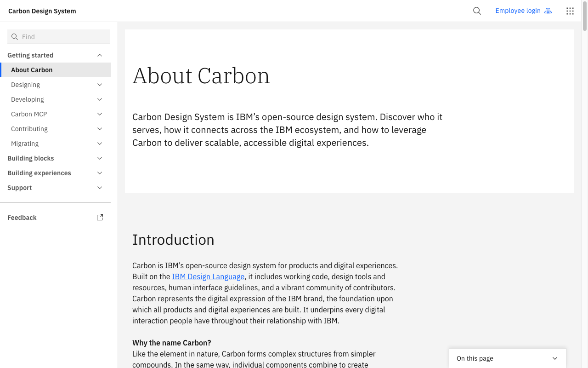
Task: Expand the Developing chevron
Action: pyautogui.click(x=100, y=99)
